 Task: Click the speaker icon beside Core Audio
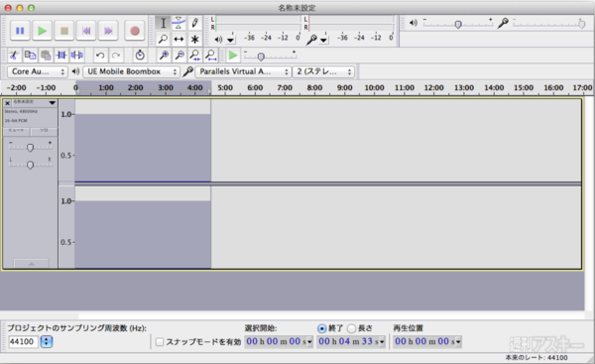pos(76,71)
